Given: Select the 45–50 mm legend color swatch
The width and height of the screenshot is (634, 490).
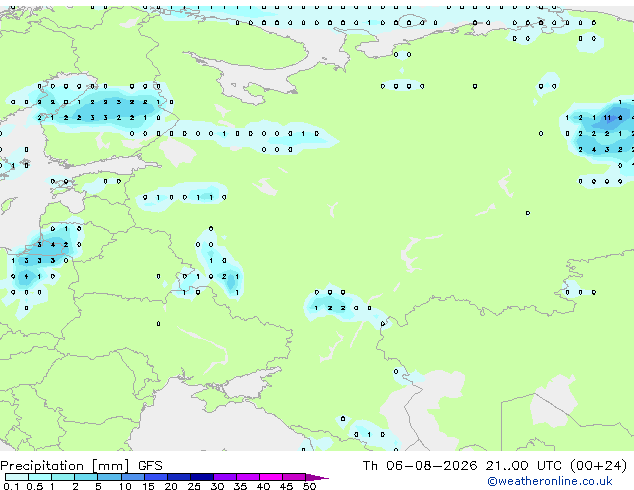Looking at the screenshot, I should [294, 477].
